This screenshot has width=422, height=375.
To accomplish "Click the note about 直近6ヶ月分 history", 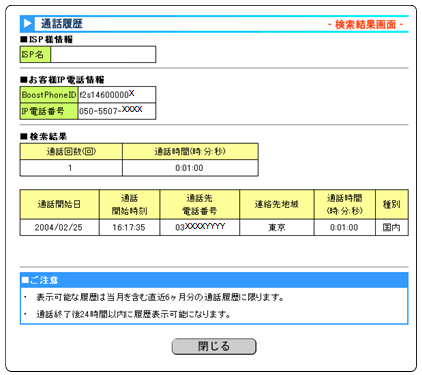I will (x=160, y=297).
